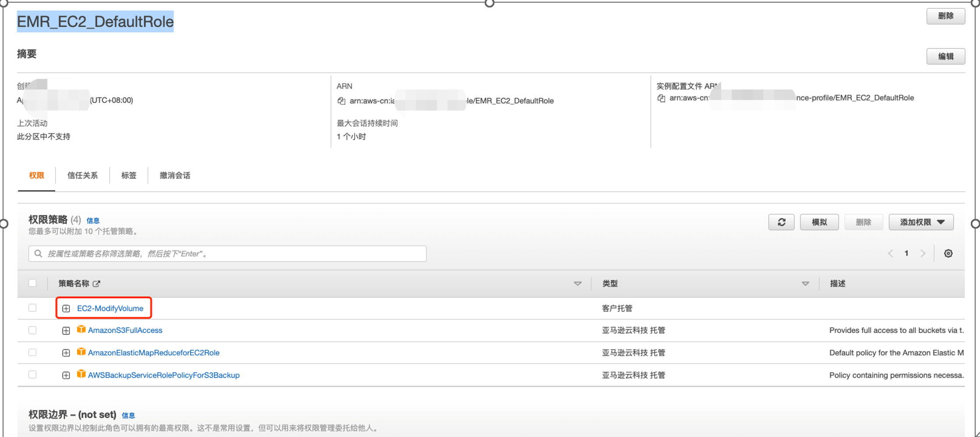The width and height of the screenshot is (980, 437).
Task: Focus the policy filter search field
Action: (x=227, y=254)
